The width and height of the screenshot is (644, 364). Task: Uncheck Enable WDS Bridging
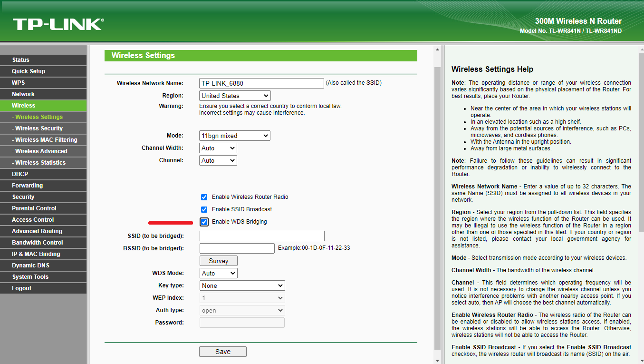204,222
